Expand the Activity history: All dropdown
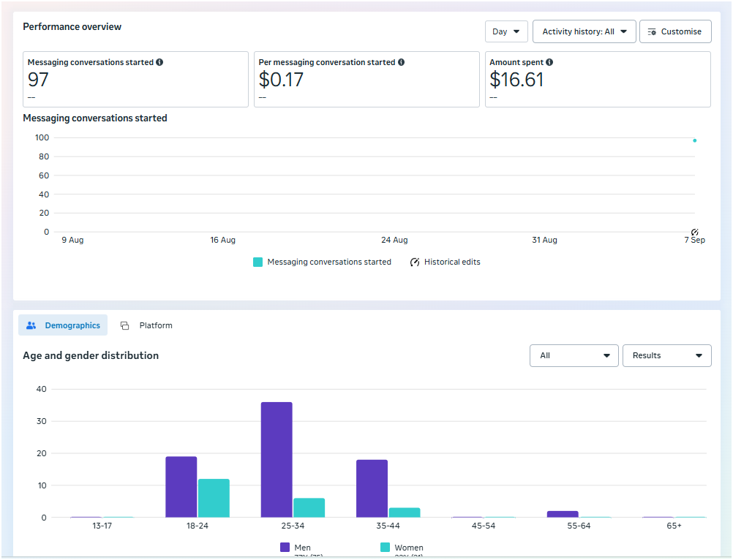Screen dimensions: 733x560 pyautogui.click(x=584, y=31)
